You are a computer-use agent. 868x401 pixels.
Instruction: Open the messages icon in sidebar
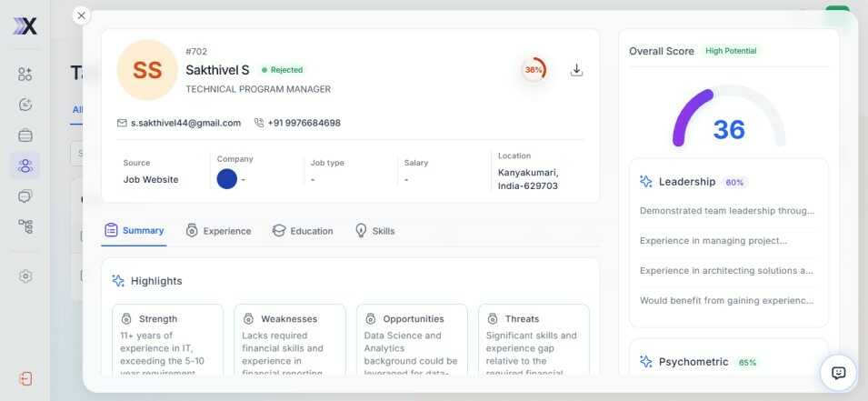25,195
